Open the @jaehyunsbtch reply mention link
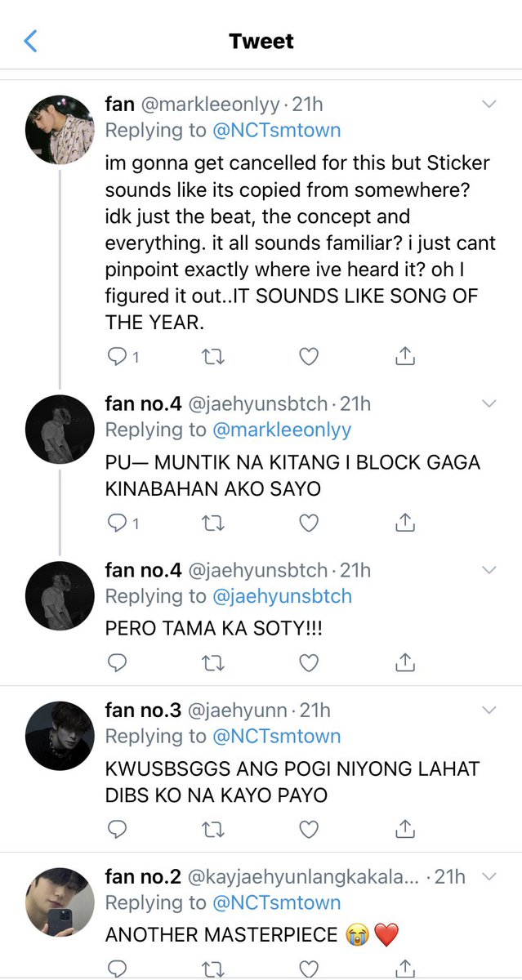 282,597
